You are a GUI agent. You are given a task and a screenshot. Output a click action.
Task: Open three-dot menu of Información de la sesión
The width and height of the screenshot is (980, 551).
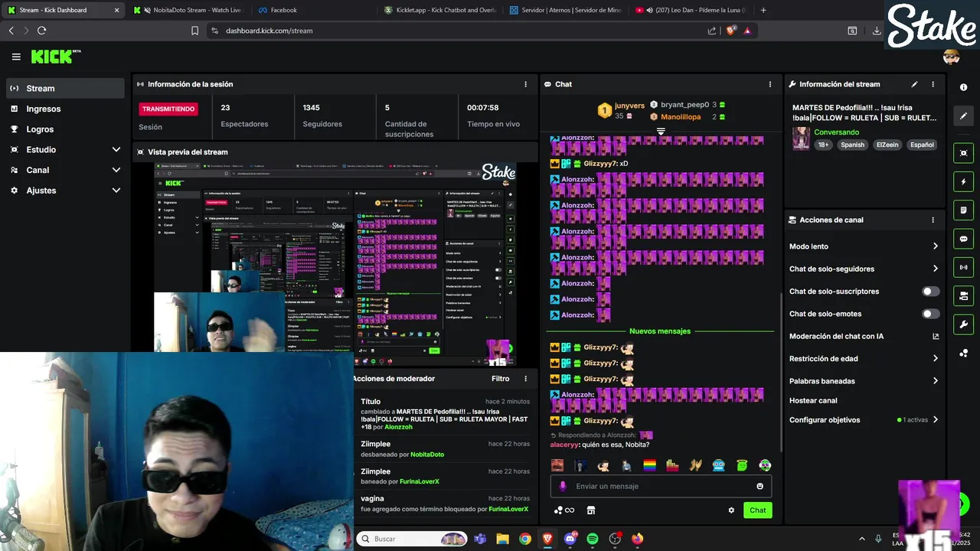click(525, 84)
